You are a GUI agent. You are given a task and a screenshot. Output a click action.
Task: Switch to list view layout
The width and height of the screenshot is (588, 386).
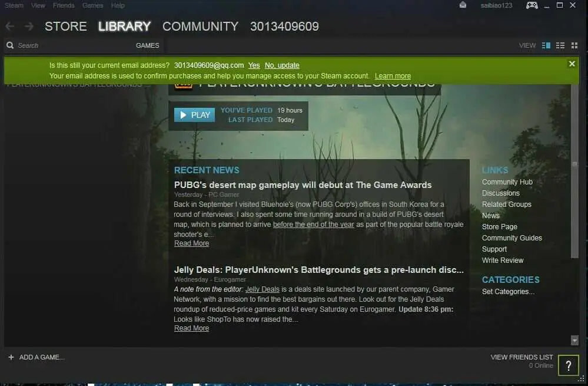pyautogui.click(x=560, y=45)
